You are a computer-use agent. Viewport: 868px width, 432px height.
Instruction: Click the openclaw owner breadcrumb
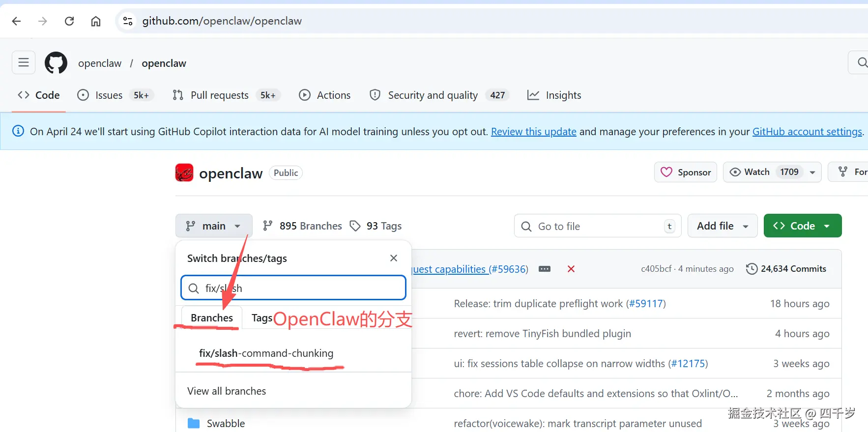(x=100, y=63)
